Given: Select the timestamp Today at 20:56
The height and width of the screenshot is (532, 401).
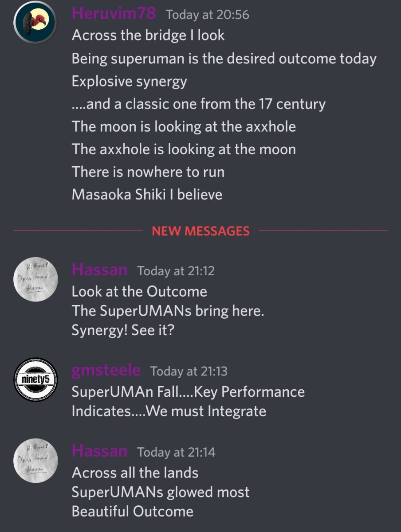Looking at the screenshot, I should (208, 15).
